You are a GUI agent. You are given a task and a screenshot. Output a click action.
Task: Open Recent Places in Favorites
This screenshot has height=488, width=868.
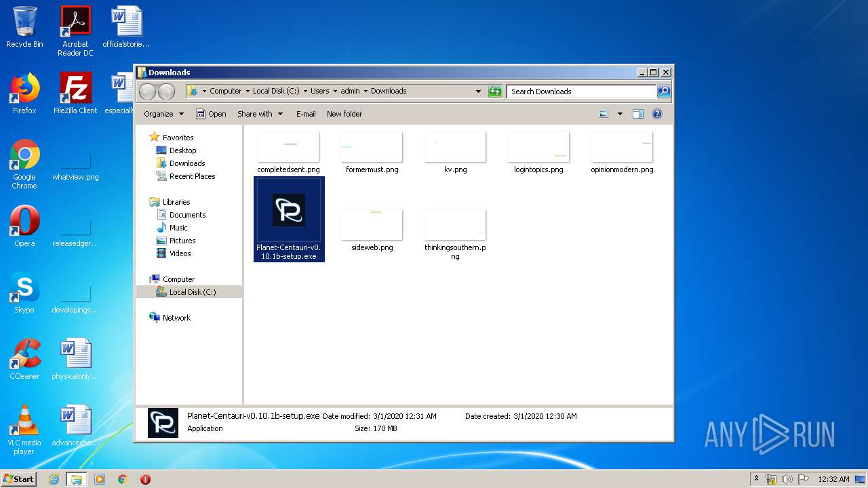click(192, 176)
